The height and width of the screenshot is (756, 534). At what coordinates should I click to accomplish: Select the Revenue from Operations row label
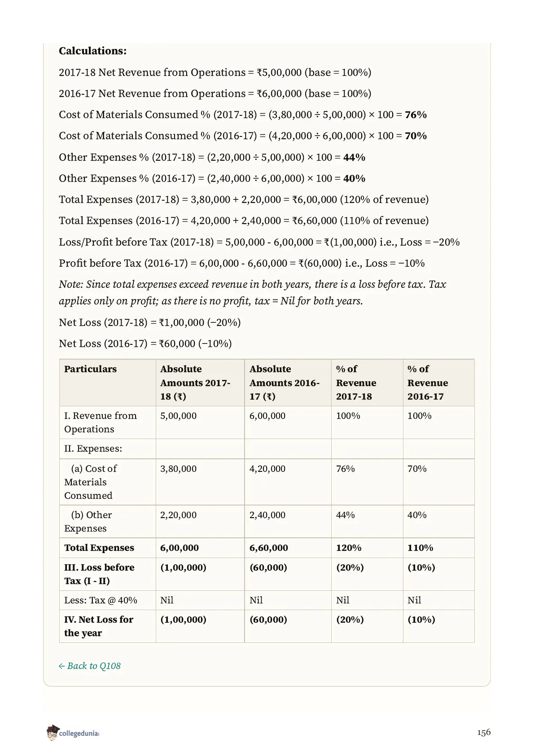tap(101, 422)
